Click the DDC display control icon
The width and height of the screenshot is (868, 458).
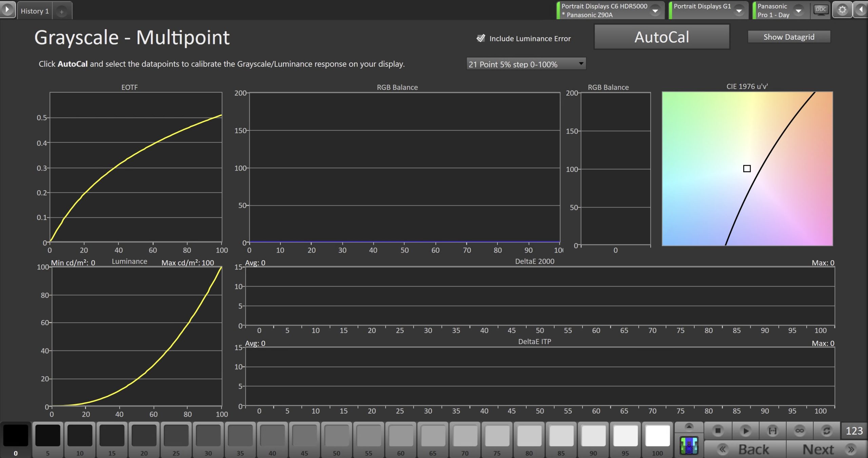point(821,10)
